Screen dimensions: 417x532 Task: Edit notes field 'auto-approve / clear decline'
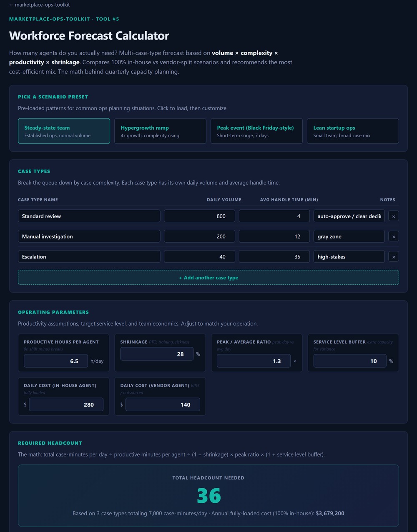tap(349, 216)
